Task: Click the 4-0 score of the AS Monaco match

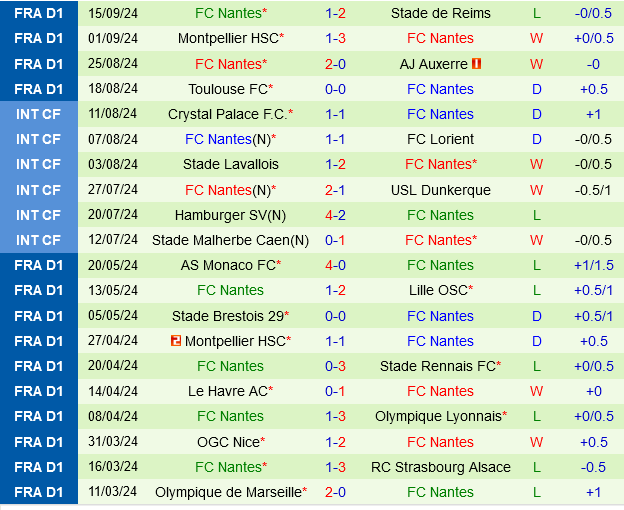Action: (x=336, y=265)
